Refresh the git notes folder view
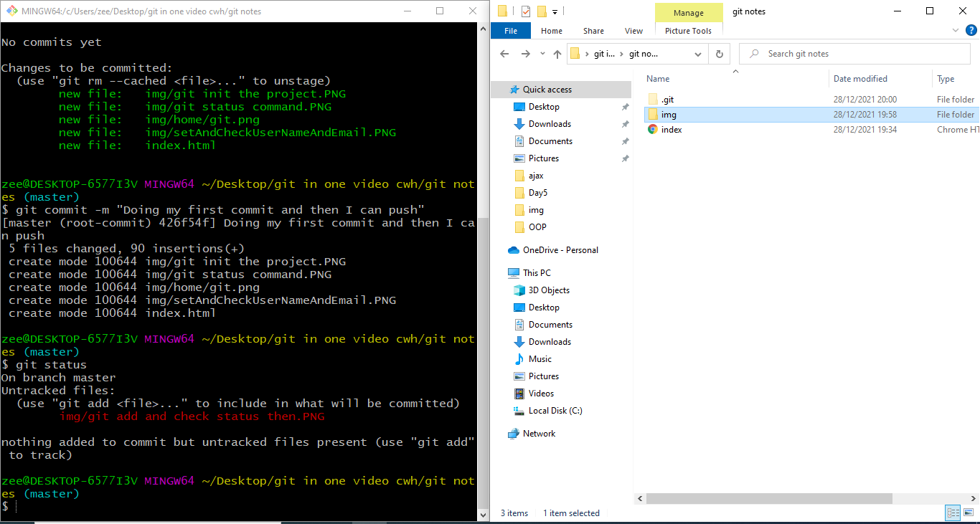 tap(719, 54)
